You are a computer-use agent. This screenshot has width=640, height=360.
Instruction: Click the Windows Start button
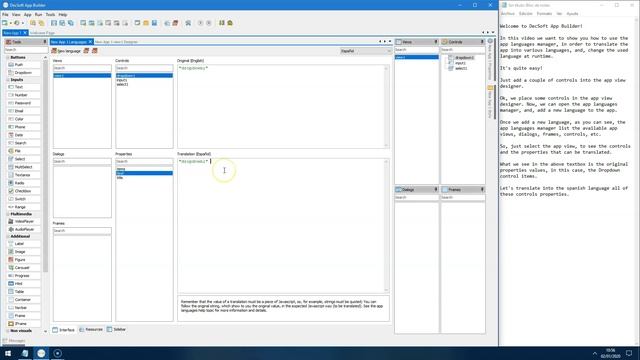8,353
